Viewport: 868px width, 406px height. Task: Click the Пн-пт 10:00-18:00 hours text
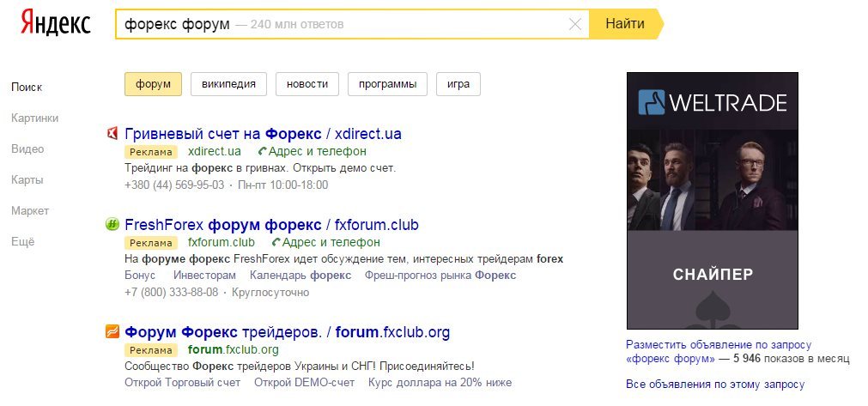coord(282,185)
